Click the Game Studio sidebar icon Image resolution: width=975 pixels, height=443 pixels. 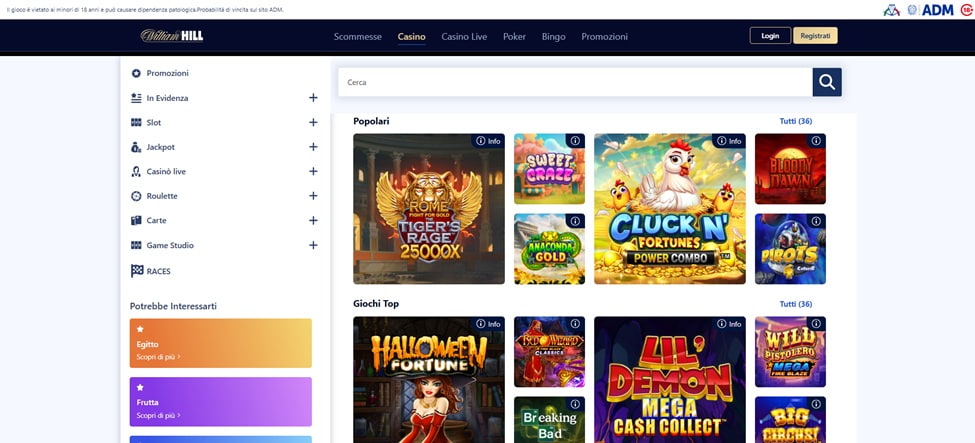pos(136,245)
